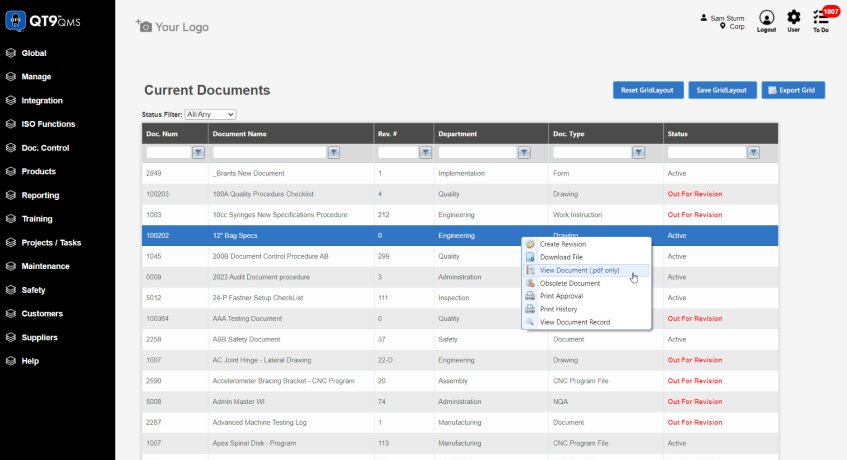Open the To Do list icon
The width and height of the screenshot is (847, 460).
tap(820, 17)
